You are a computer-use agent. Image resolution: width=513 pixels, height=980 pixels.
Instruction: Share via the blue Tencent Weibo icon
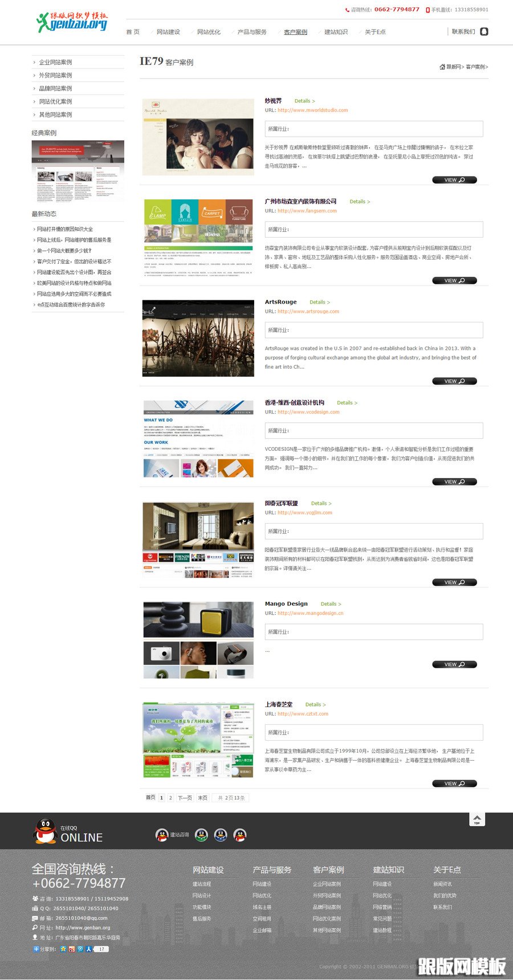[80, 949]
